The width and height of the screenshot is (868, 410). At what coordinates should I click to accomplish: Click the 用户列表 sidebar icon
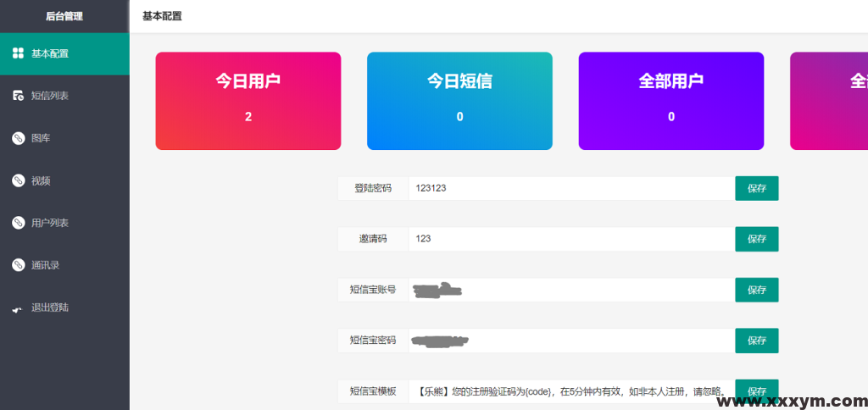[18, 223]
